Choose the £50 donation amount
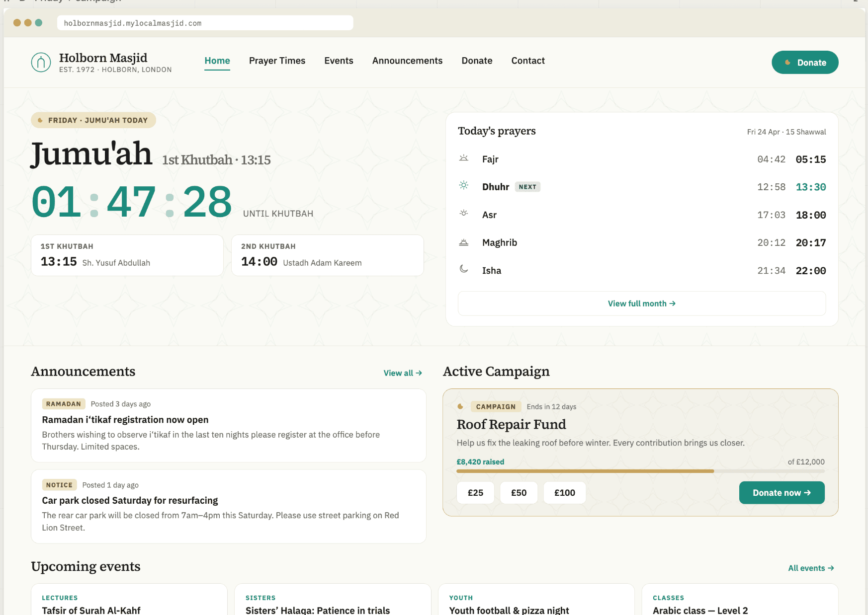The width and height of the screenshot is (868, 615). [x=519, y=493]
